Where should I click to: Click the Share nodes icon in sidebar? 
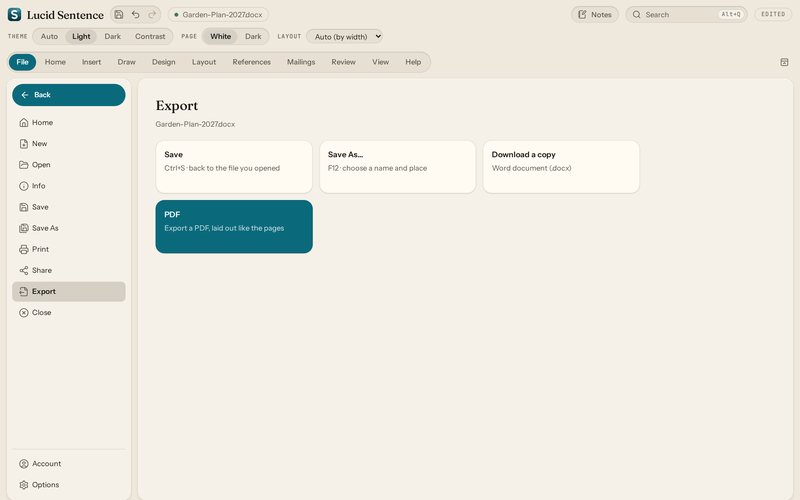pyautogui.click(x=23, y=270)
